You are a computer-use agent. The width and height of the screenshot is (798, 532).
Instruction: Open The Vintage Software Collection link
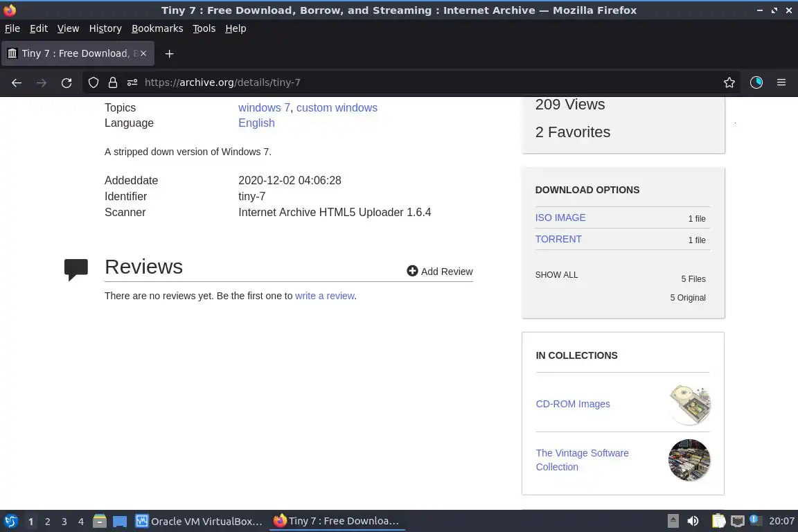582,460
